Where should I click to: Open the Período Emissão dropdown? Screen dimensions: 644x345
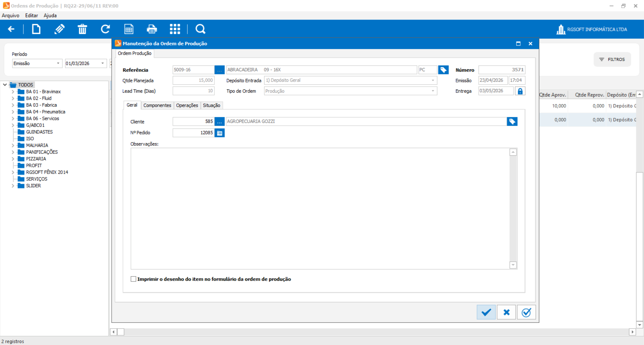pyautogui.click(x=58, y=63)
